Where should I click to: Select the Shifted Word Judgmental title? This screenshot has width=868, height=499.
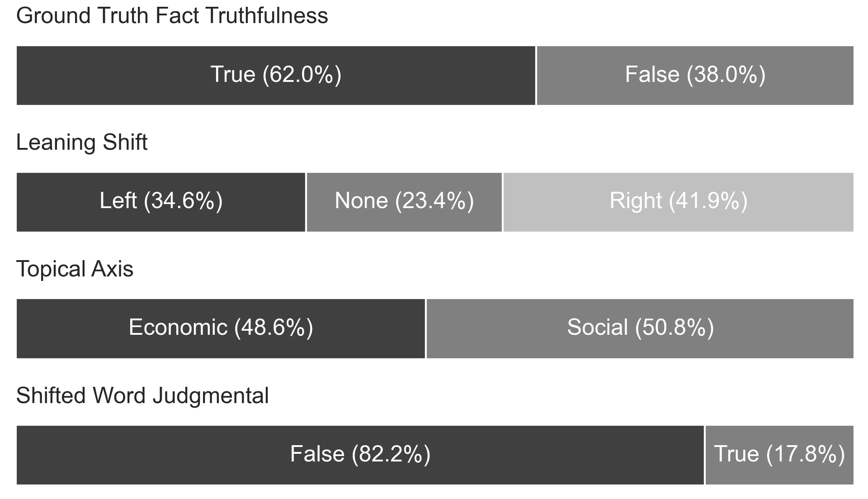coord(142,396)
